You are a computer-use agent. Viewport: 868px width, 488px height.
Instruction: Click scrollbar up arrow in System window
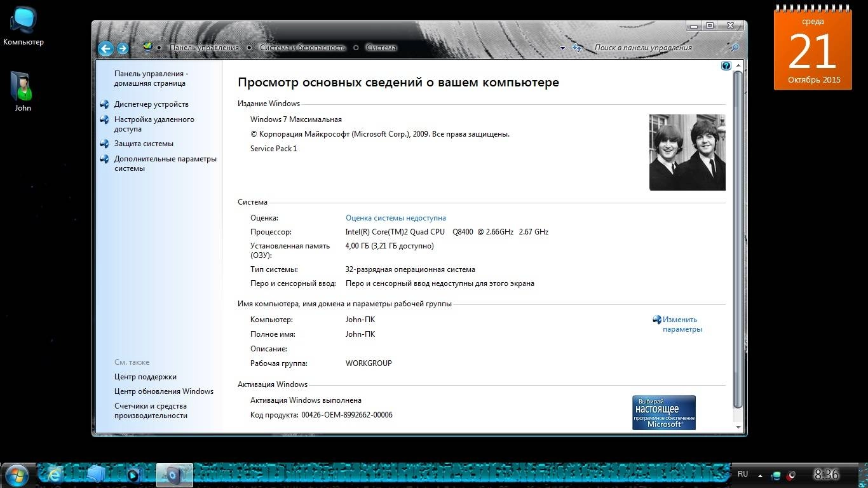coord(738,65)
